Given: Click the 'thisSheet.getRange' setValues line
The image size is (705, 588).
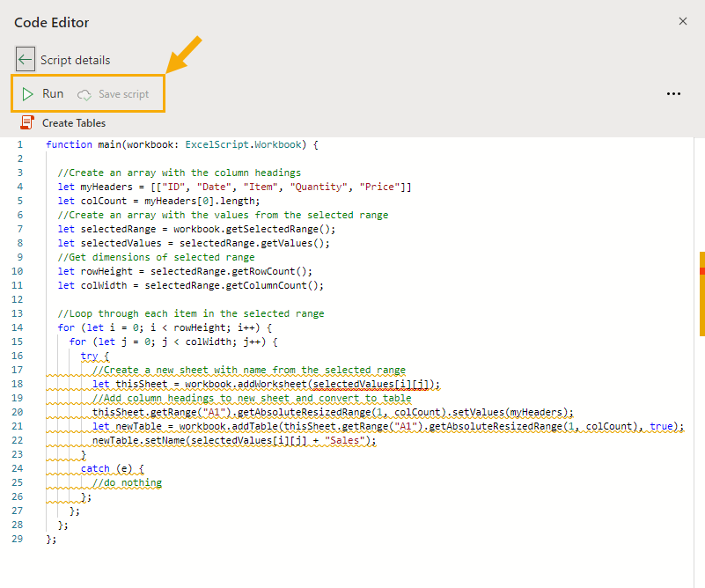Looking at the screenshot, I should pyautogui.click(x=334, y=412).
